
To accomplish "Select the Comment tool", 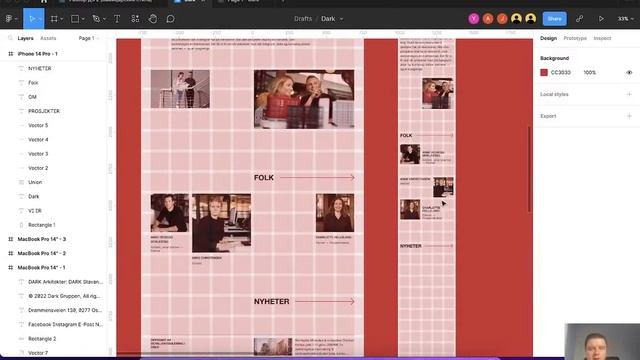I will 171,19.
